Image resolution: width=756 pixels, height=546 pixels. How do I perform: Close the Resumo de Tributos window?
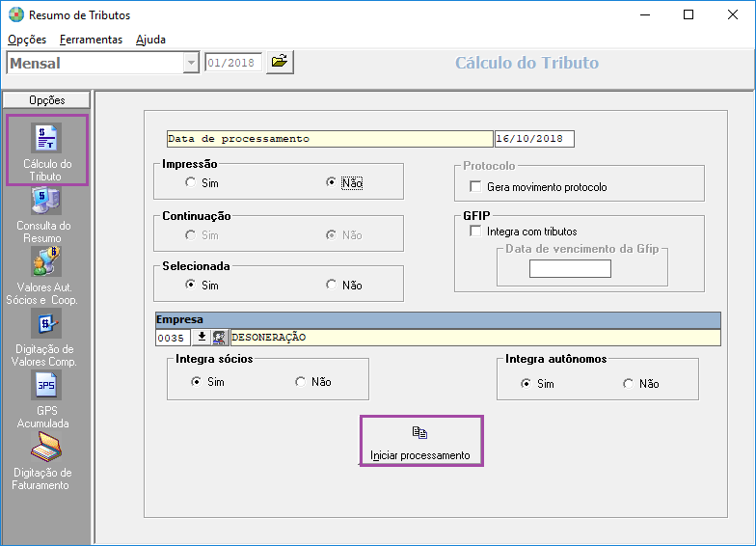[x=733, y=15]
